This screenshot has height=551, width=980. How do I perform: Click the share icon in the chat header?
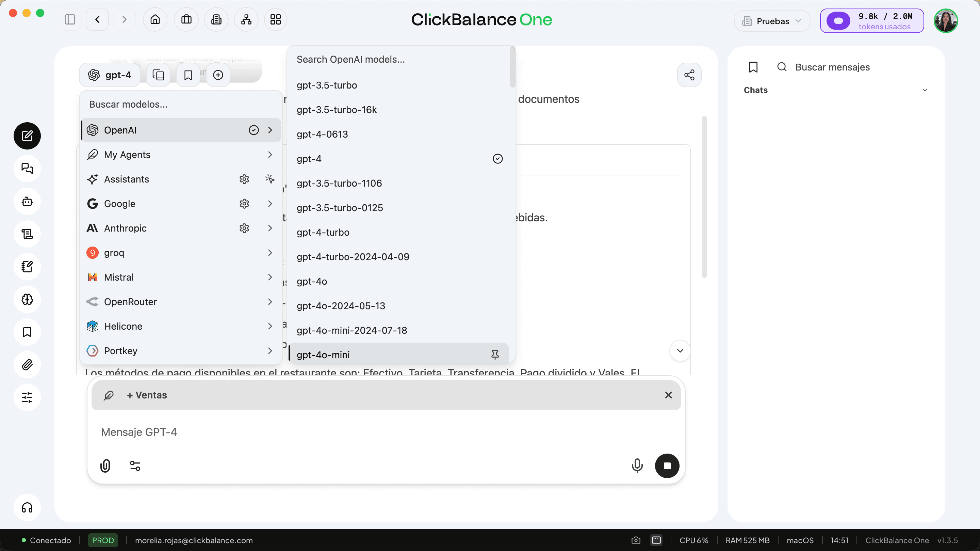[x=689, y=75]
